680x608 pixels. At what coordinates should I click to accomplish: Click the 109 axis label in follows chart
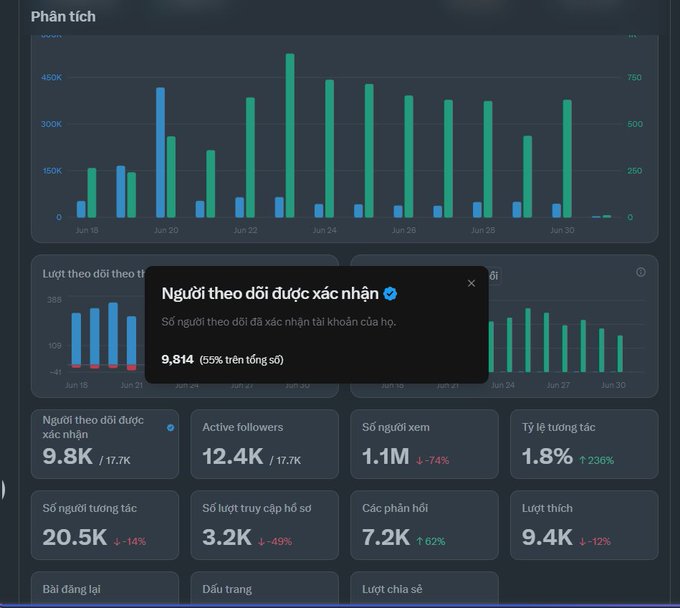55,346
